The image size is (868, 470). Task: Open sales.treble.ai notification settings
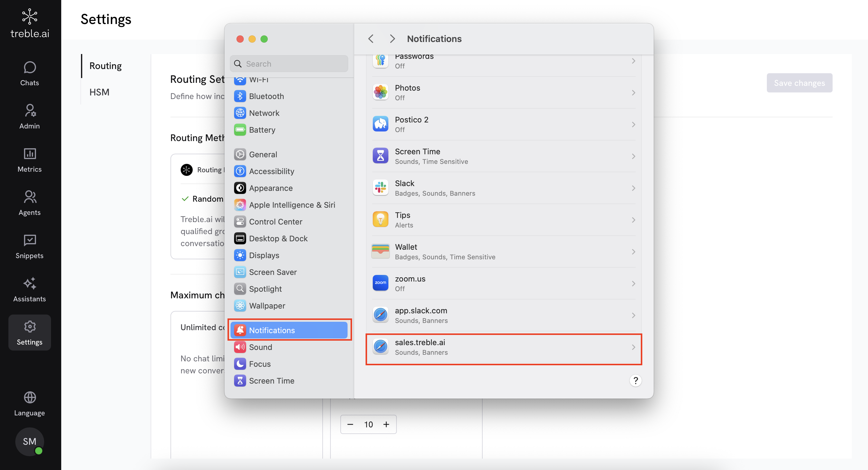(x=503, y=347)
